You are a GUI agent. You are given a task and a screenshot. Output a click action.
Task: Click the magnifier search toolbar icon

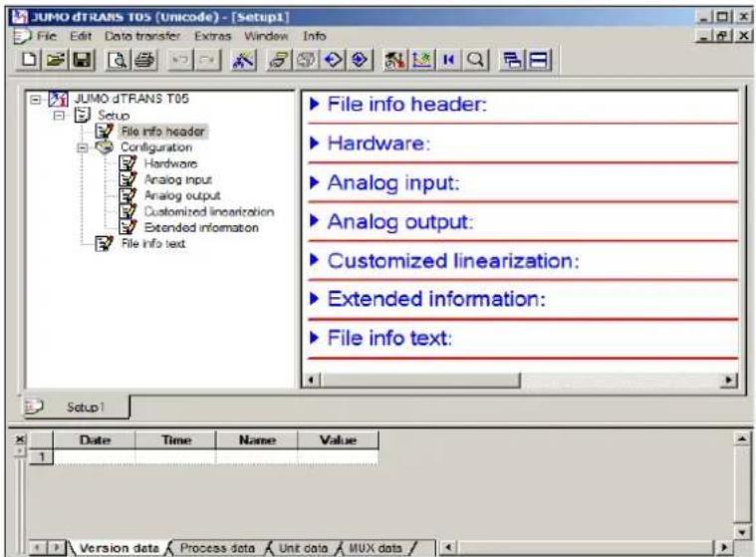coord(475,60)
